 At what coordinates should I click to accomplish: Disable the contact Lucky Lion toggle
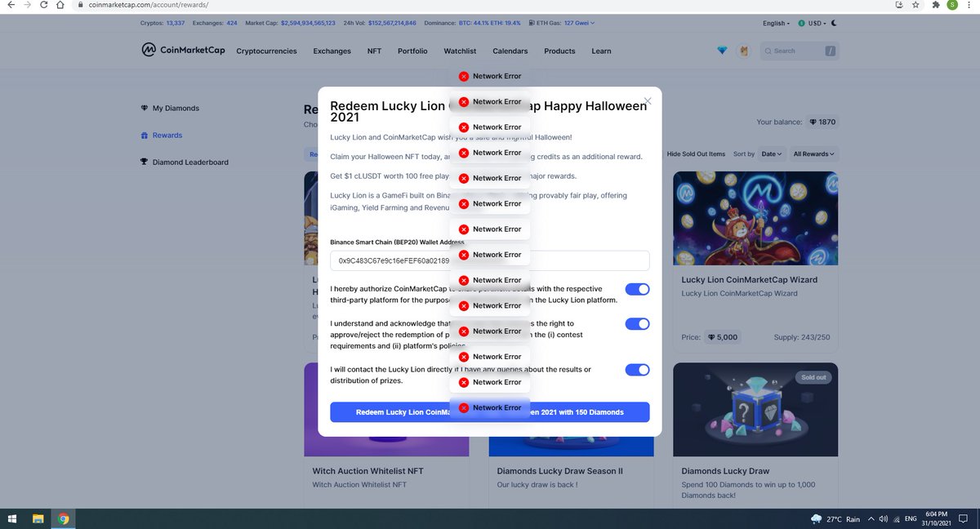coord(637,369)
